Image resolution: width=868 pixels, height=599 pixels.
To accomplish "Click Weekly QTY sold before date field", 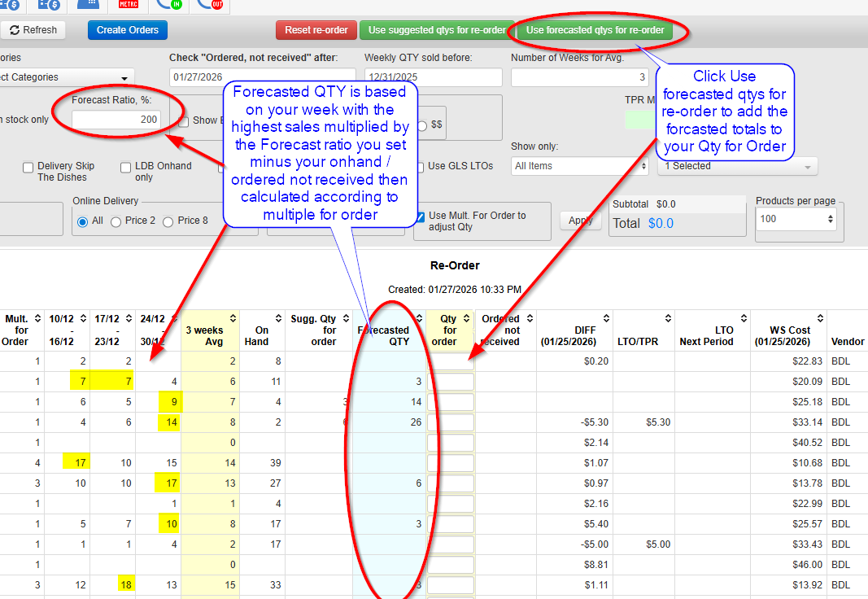I will pyautogui.click(x=433, y=77).
